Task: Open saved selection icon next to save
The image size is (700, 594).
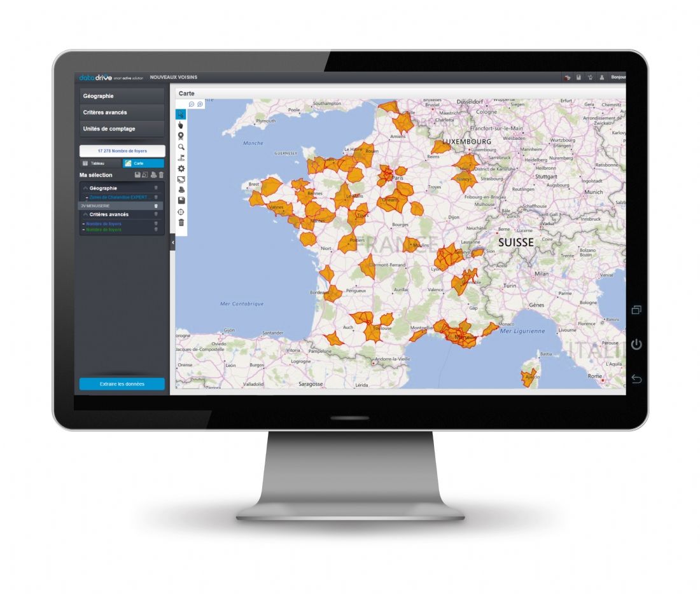Action: 145,175
